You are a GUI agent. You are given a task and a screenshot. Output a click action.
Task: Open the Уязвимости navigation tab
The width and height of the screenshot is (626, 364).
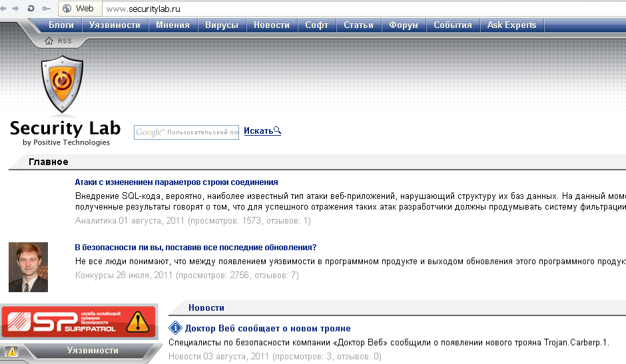[x=115, y=25]
